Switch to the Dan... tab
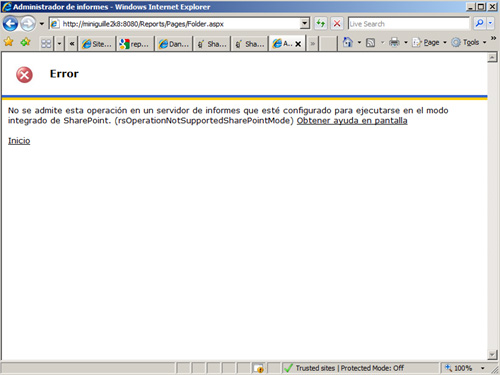This screenshot has height=375, width=500. point(173,44)
